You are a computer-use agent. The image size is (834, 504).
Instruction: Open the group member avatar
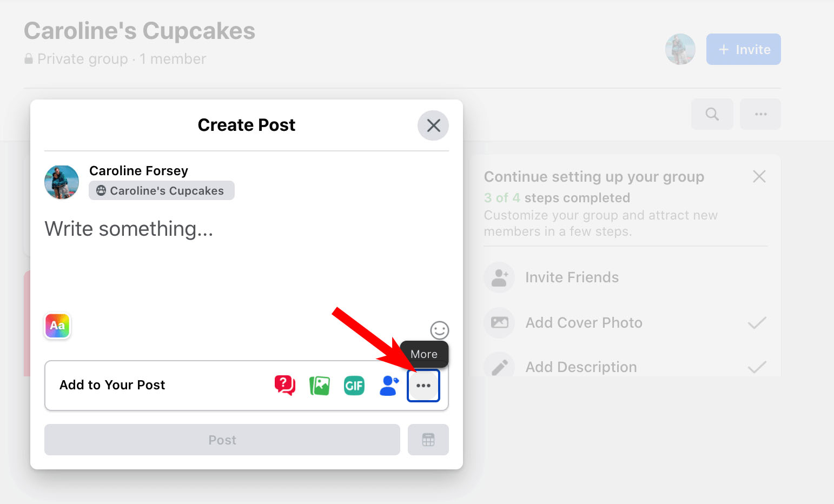[680, 49]
